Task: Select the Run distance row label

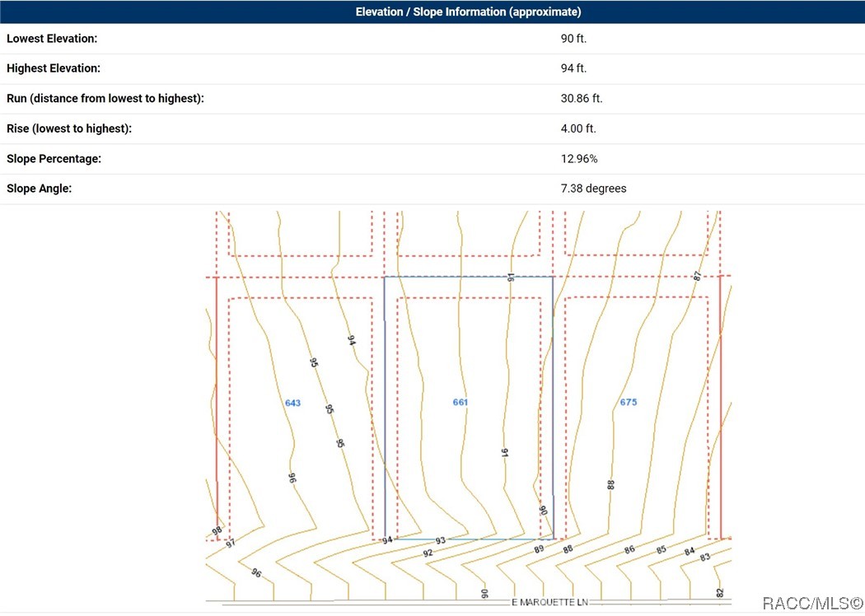Action: (105, 98)
